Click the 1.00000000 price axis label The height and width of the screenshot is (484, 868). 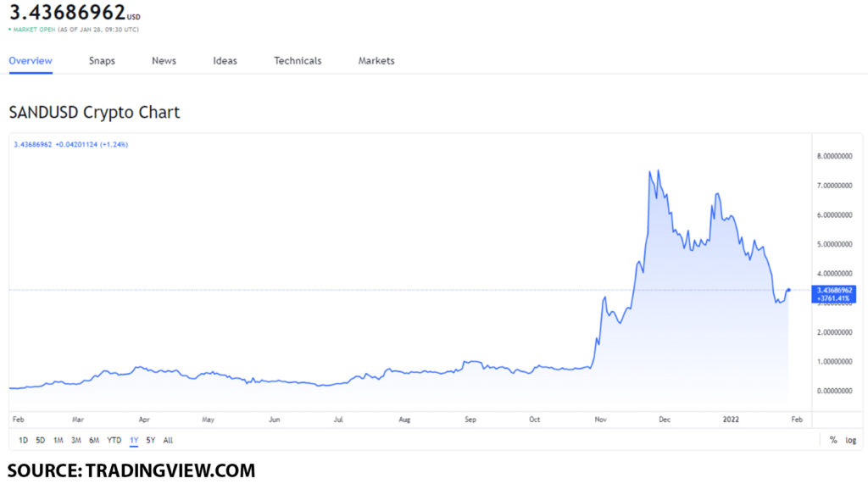coord(835,362)
